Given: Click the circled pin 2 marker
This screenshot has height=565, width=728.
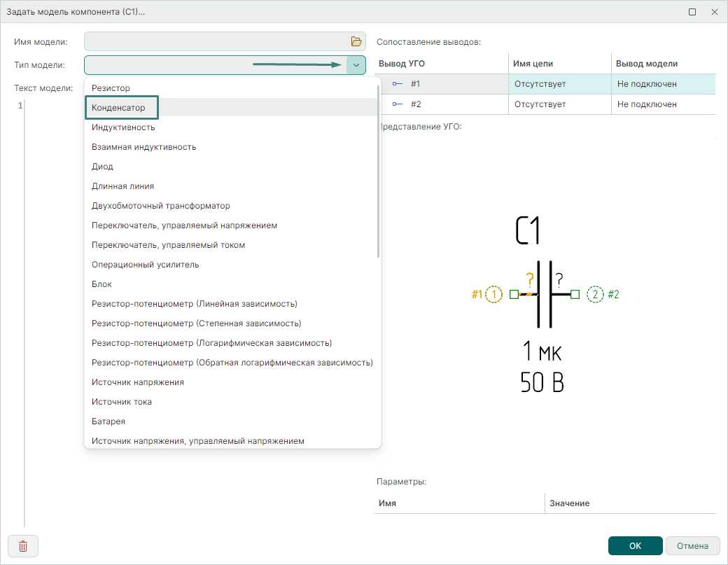Looking at the screenshot, I should click(595, 294).
